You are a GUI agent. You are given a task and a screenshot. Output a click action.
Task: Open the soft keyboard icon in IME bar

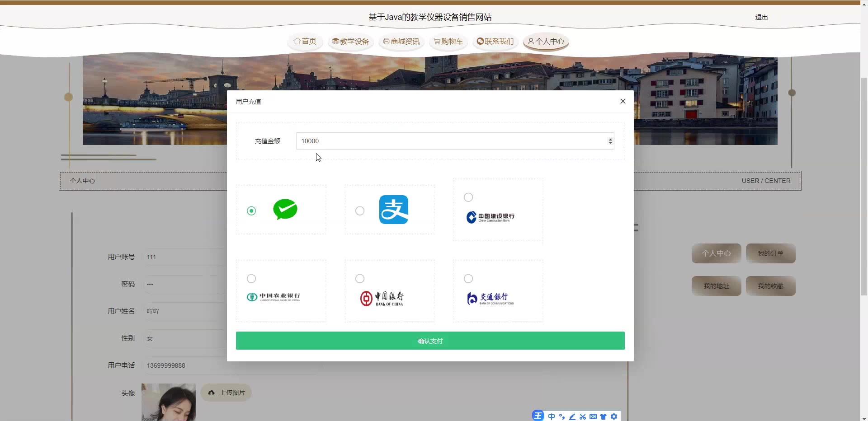point(593,416)
